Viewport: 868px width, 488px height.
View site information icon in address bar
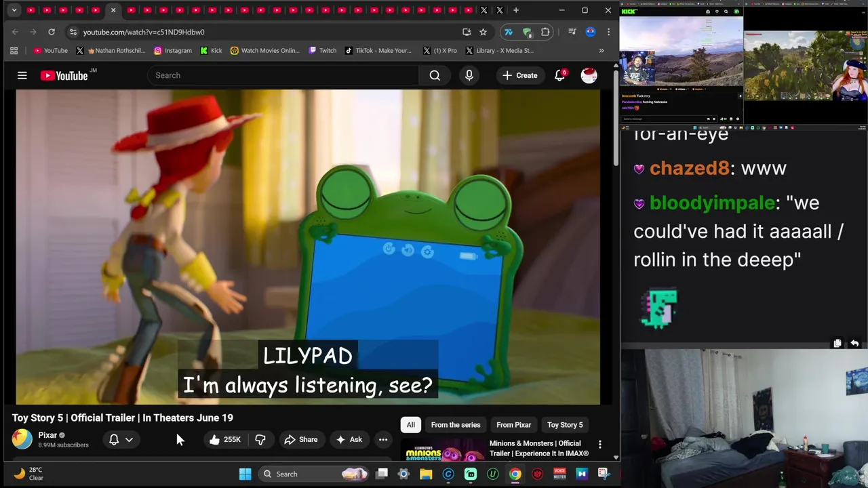click(73, 32)
